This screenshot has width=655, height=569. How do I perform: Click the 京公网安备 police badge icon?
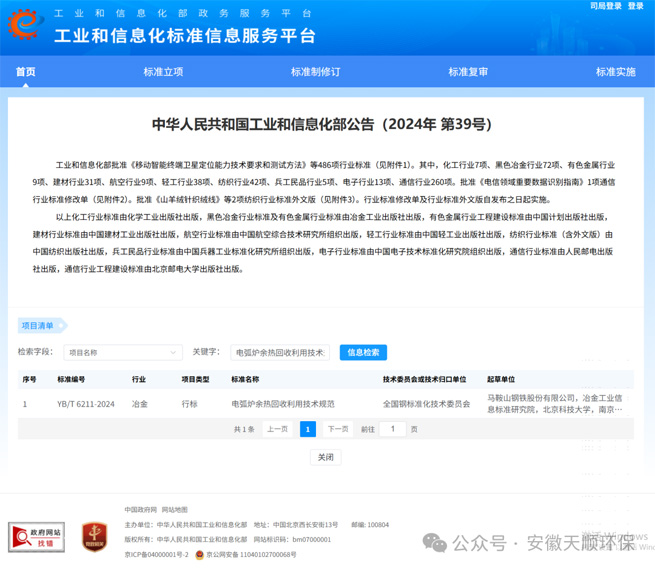coord(200,555)
